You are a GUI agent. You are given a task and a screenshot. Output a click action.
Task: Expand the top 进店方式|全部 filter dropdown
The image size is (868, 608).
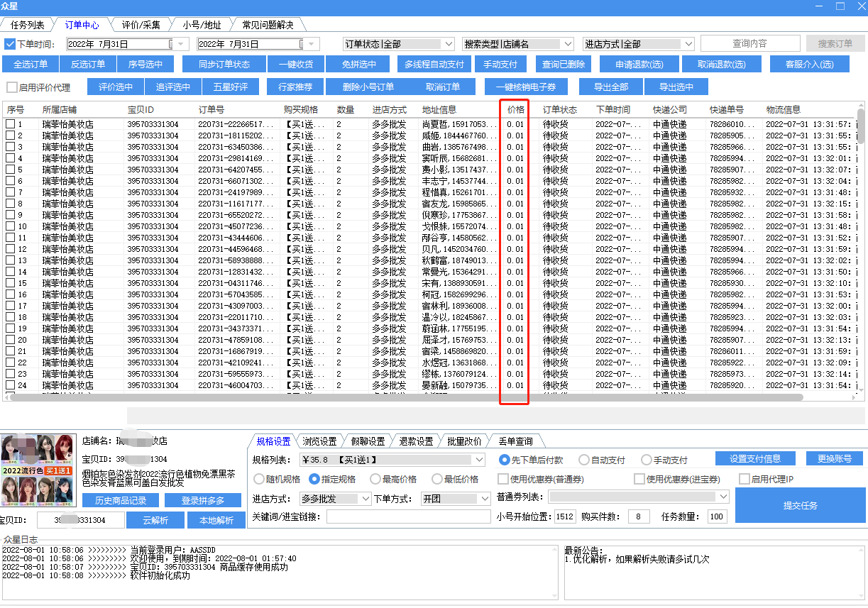(639, 44)
